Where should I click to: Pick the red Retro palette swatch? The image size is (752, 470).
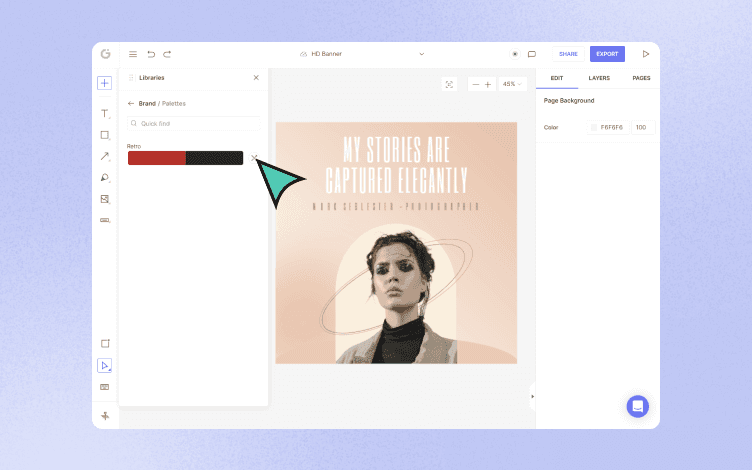157,158
